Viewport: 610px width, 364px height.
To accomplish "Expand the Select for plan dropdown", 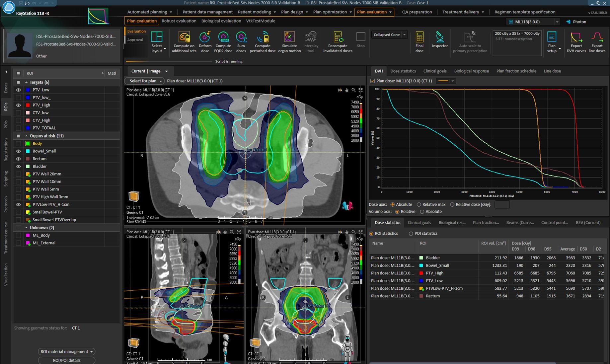I will (x=144, y=81).
